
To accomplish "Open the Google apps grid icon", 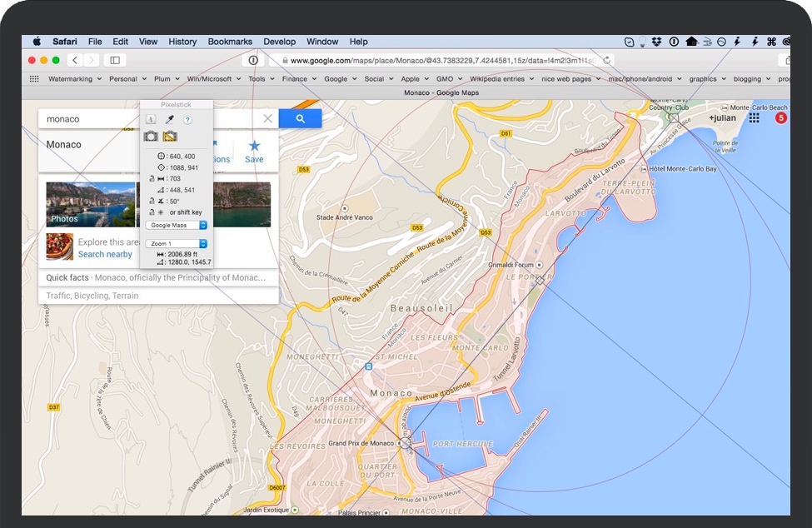I will [754, 118].
